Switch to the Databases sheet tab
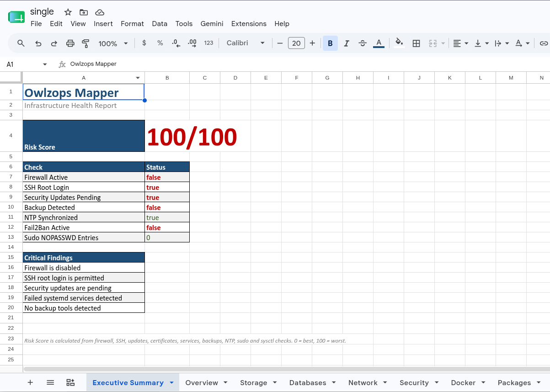The width and height of the screenshot is (550, 392). [308, 382]
